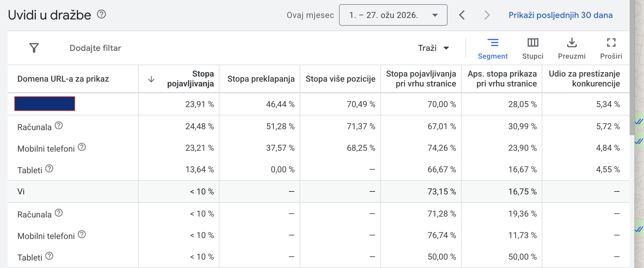This screenshot has width=644, height=268.
Task: Click the redacted blue domain block
Action: coord(45,104)
